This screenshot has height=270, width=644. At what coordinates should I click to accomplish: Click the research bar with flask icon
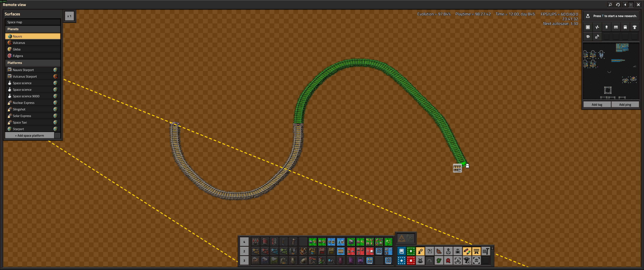click(611, 16)
